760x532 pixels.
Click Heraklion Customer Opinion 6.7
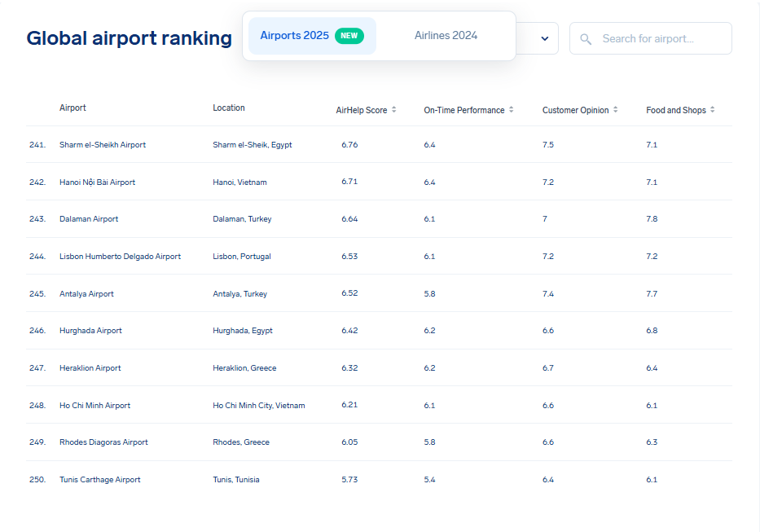coord(547,367)
